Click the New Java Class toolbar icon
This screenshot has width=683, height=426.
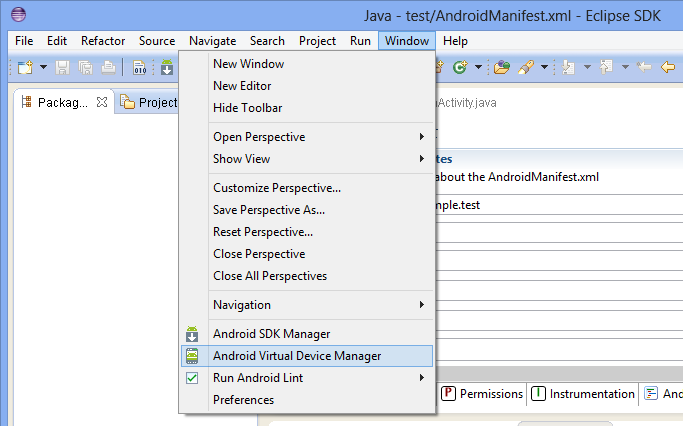pos(460,67)
